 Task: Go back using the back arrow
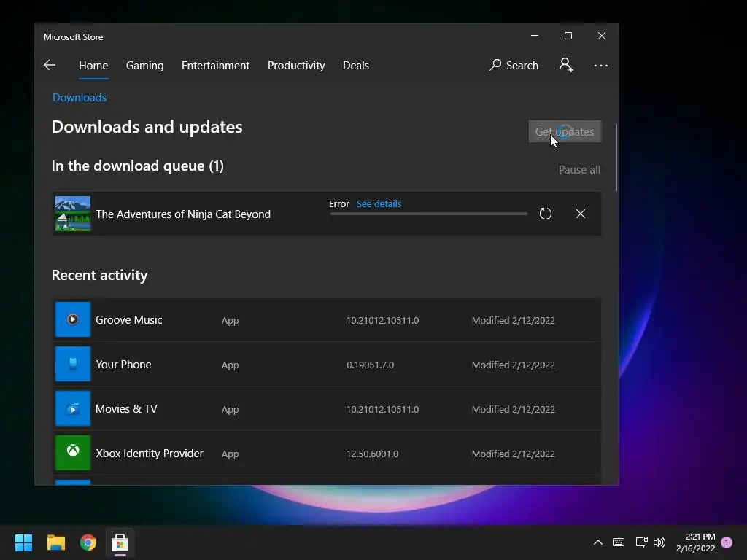tap(50, 65)
